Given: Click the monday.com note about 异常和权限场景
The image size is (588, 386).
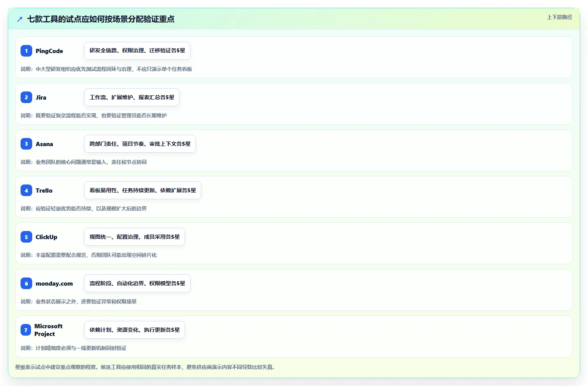Looking at the screenshot, I should point(78,302).
